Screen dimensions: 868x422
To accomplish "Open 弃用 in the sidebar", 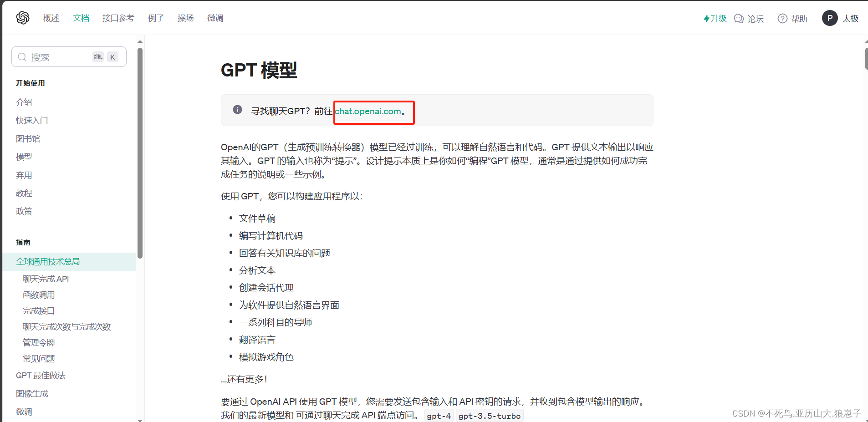I will [x=24, y=175].
